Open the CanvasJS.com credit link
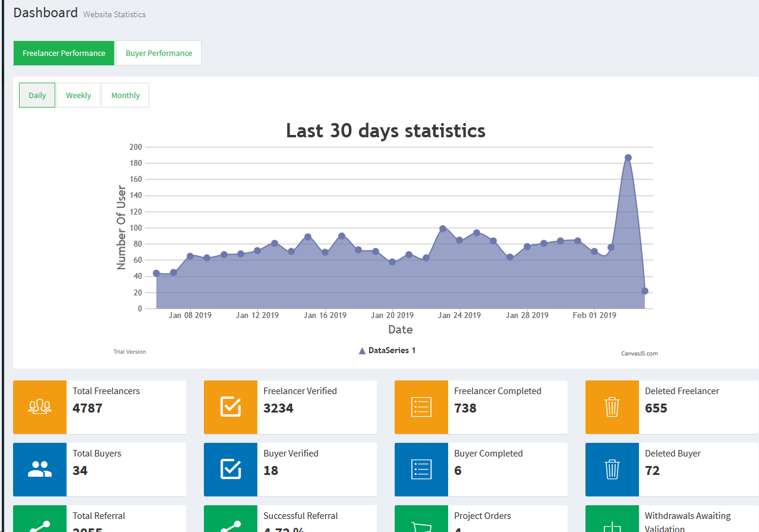This screenshot has height=532, width=759. point(639,354)
